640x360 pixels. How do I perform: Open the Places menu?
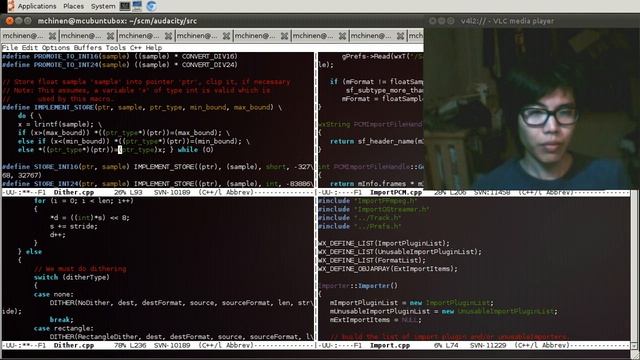click(x=73, y=6)
